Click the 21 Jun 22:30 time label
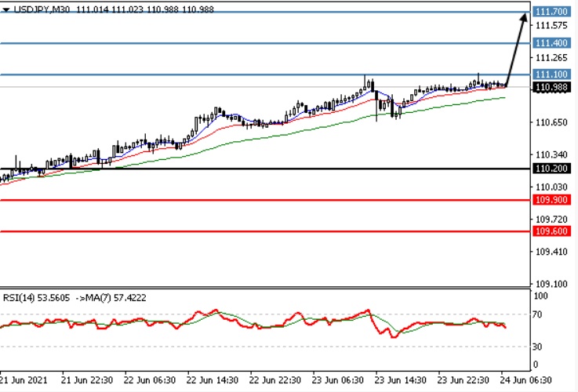 (x=87, y=380)
